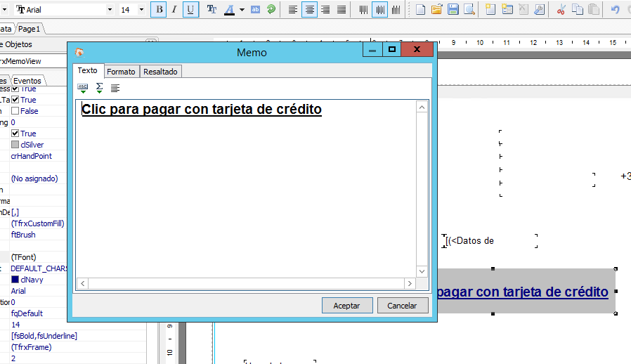Add a new dialog form icon
631x364 pixels.
507,9
